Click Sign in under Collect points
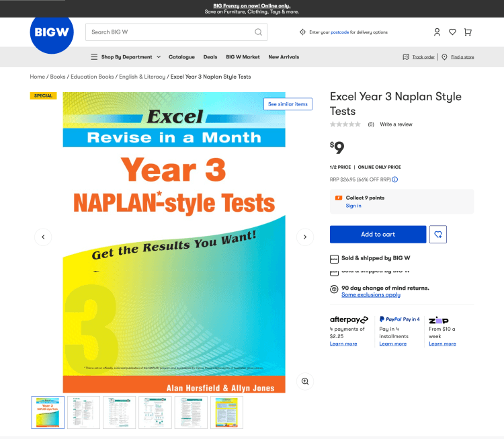Viewport: 504px width, 439px height. click(x=353, y=206)
